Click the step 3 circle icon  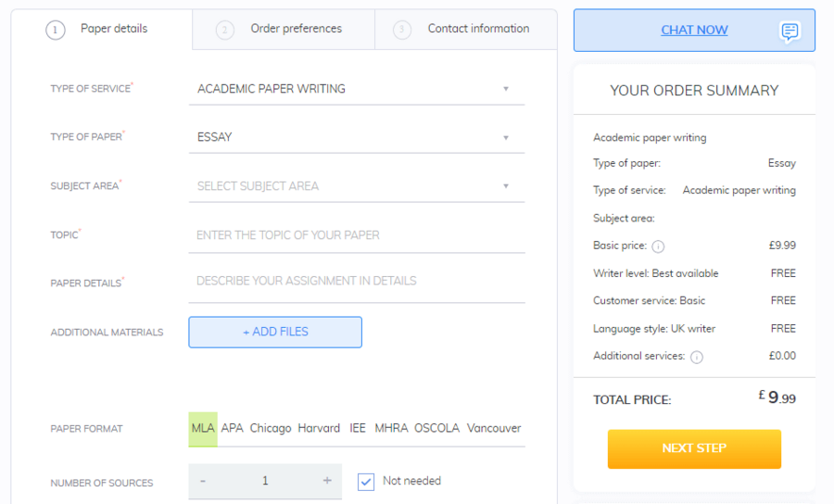tap(401, 31)
